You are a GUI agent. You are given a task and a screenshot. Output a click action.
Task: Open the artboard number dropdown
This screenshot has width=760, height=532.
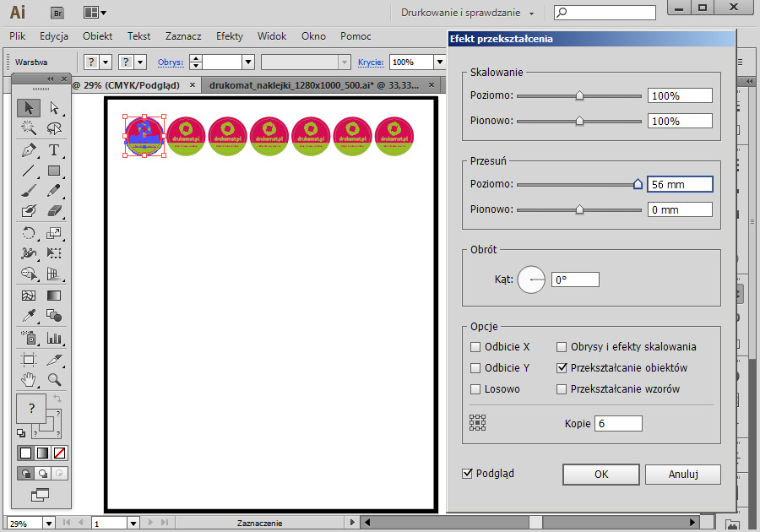coord(133,524)
